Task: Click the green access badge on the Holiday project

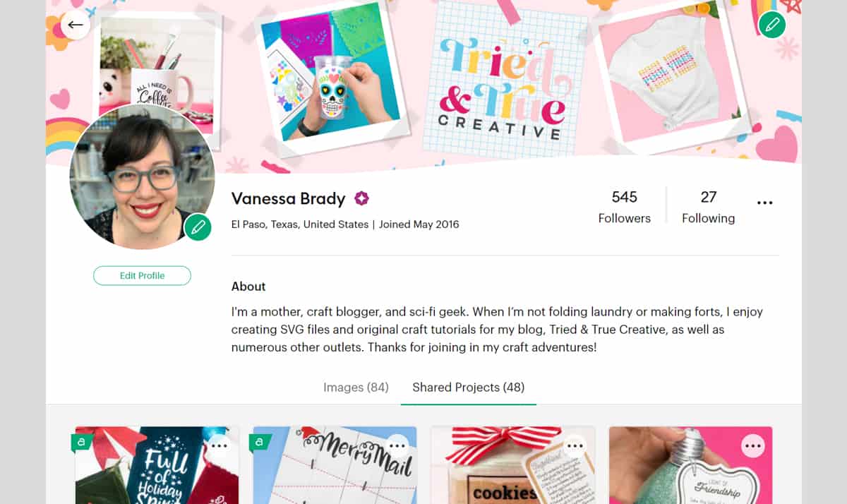Action: click(82, 442)
